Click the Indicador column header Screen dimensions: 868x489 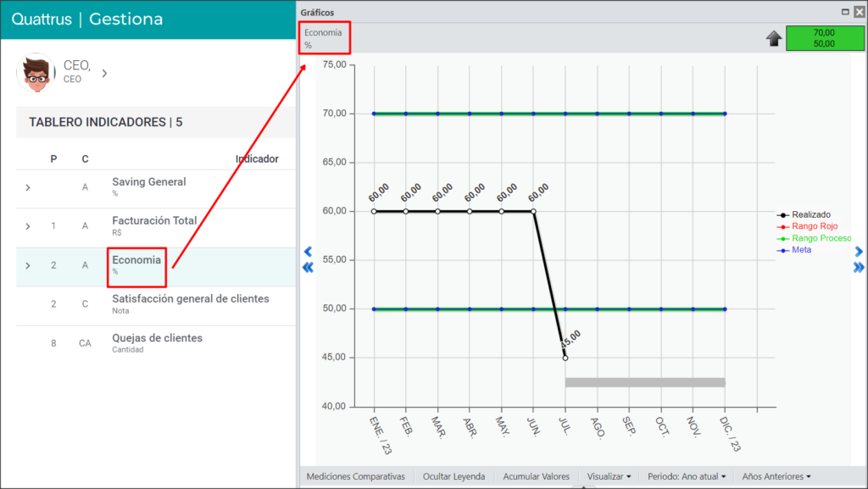coord(257,159)
